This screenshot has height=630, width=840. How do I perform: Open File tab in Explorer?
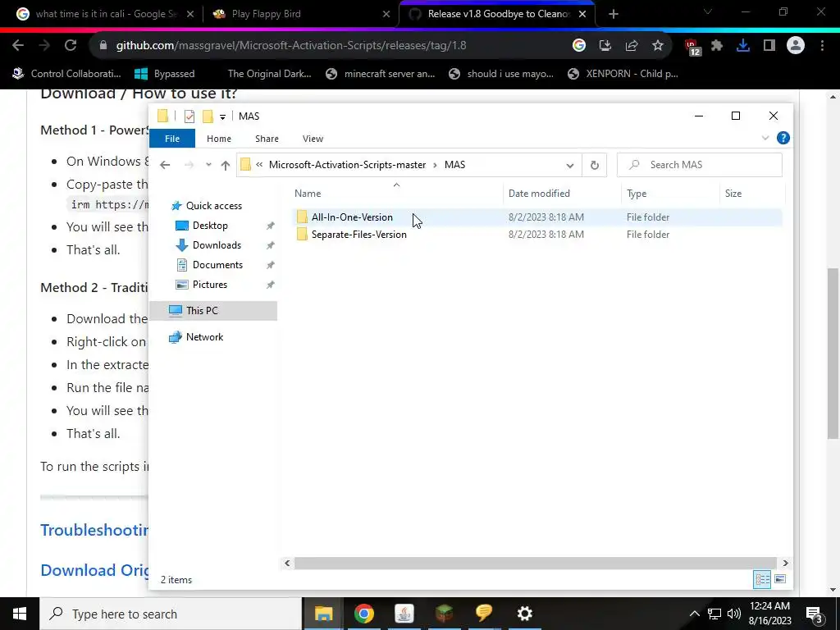coord(172,139)
